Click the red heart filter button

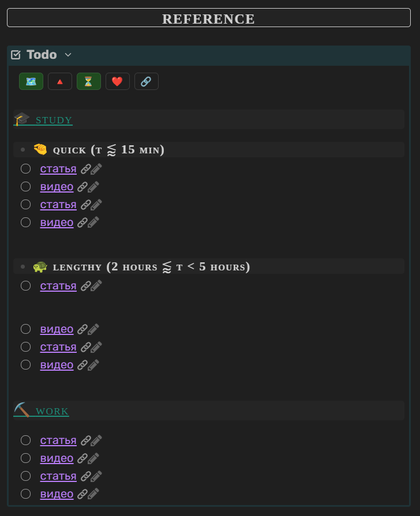(118, 81)
